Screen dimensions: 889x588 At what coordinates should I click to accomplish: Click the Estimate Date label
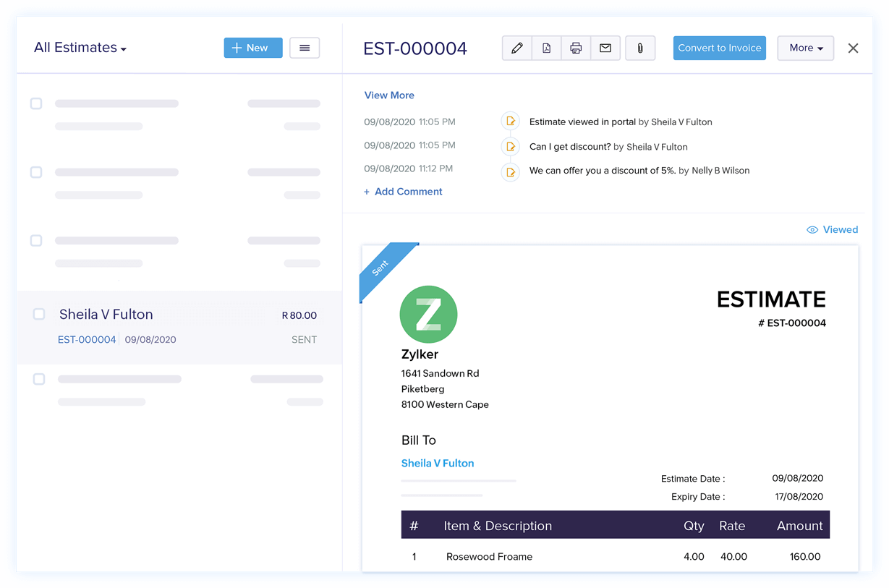click(693, 479)
